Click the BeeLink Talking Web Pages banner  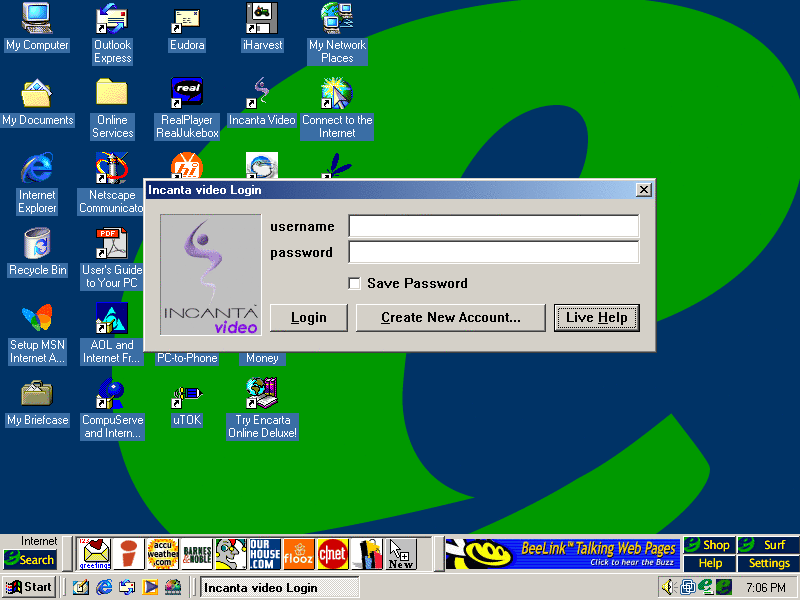562,553
